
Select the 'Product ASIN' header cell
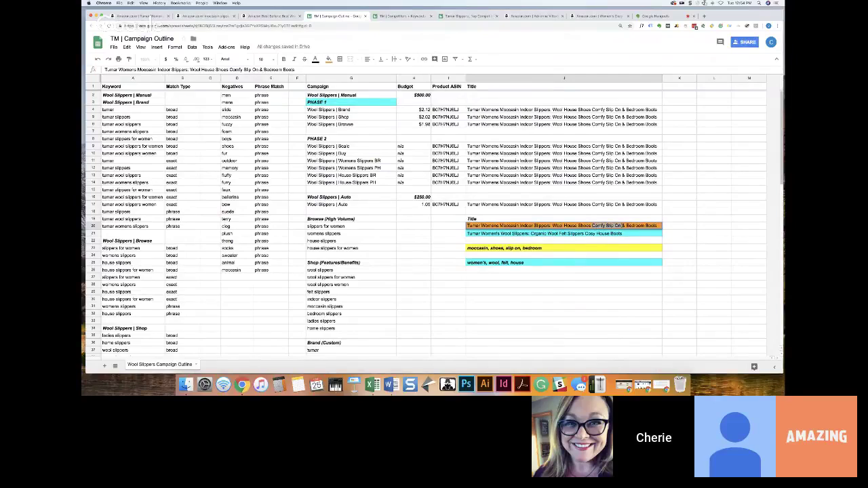pos(448,87)
